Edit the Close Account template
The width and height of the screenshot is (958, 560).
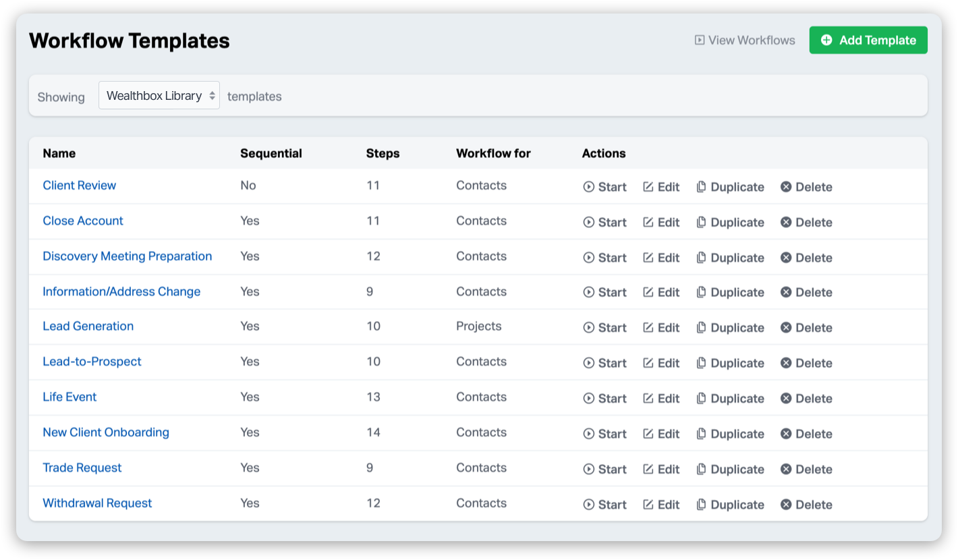click(661, 222)
